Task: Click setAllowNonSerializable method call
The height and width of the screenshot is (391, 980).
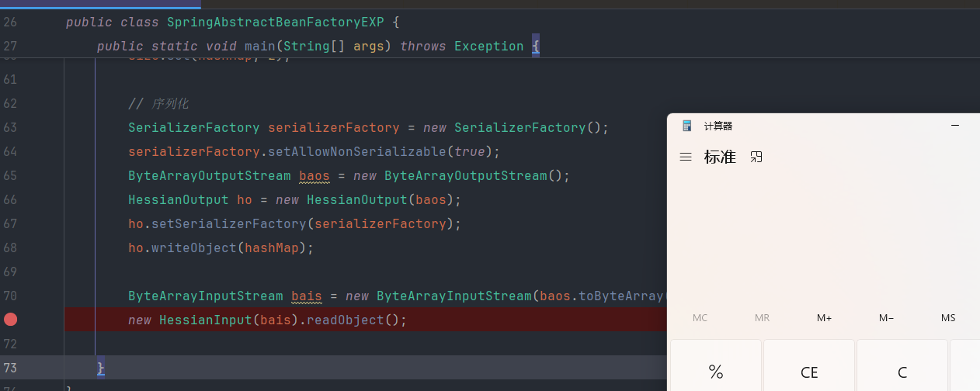Action: pos(357,151)
